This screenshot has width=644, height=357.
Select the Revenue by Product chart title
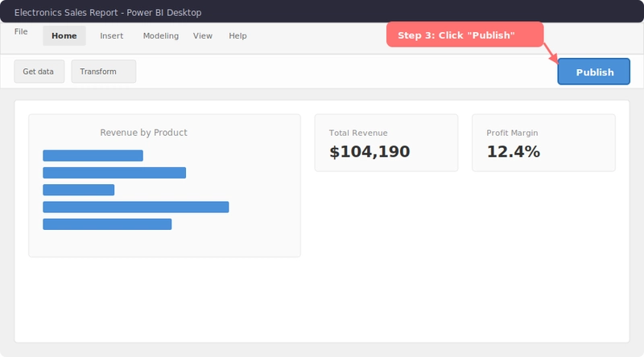(143, 133)
